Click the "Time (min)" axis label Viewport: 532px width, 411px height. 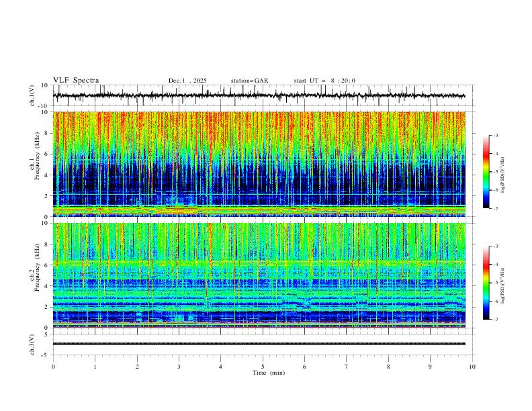tap(269, 373)
